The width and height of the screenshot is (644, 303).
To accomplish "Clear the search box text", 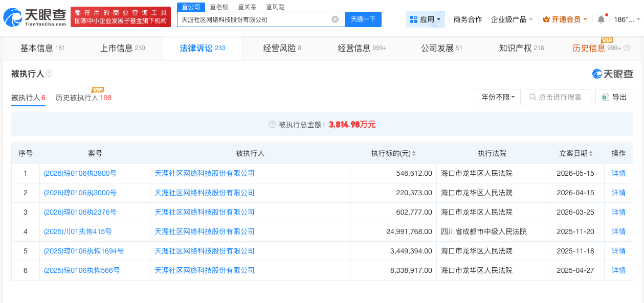I will click(335, 19).
